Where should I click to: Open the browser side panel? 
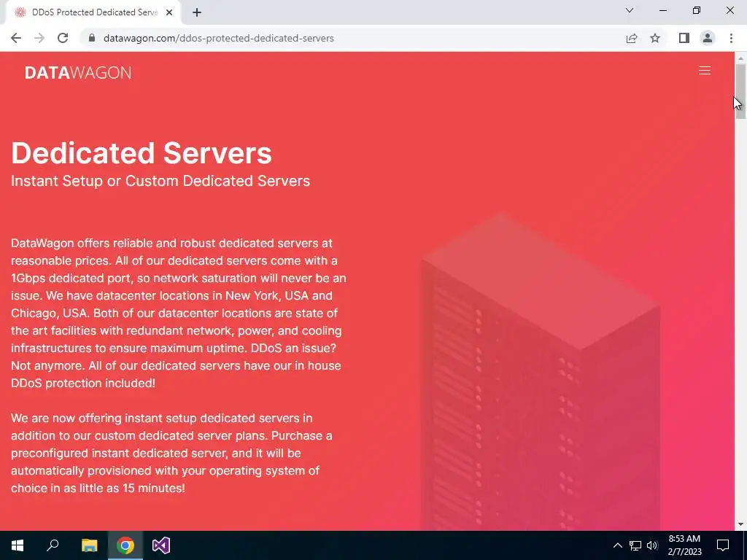tap(684, 38)
